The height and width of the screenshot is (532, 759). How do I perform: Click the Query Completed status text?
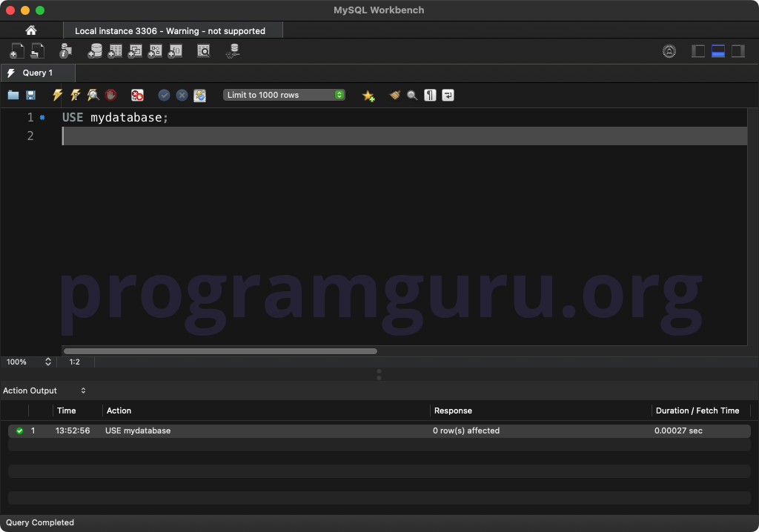(x=40, y=522)
